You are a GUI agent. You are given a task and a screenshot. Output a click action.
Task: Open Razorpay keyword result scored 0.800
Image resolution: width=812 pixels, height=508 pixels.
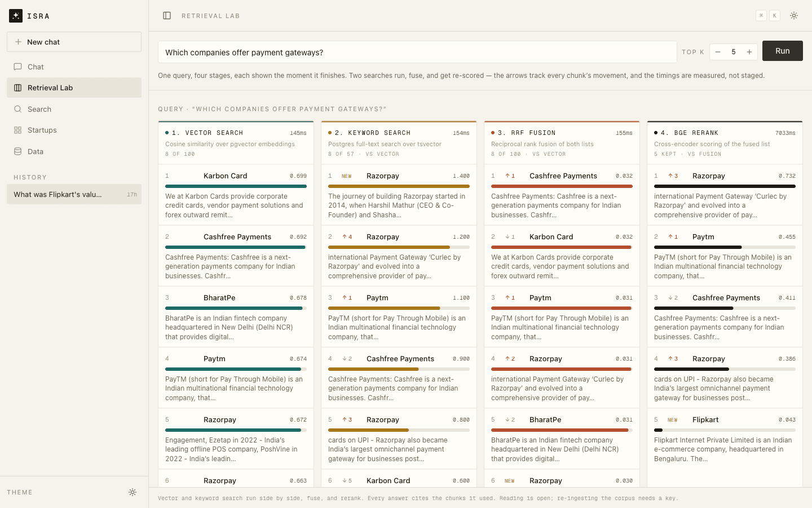pyautogui.click(x=399, y=439)
